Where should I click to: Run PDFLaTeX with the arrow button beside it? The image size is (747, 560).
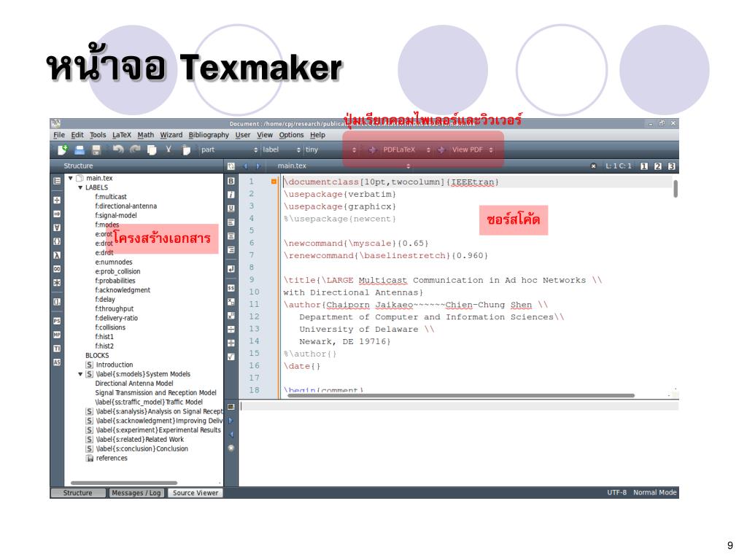[x=372, y=150]
